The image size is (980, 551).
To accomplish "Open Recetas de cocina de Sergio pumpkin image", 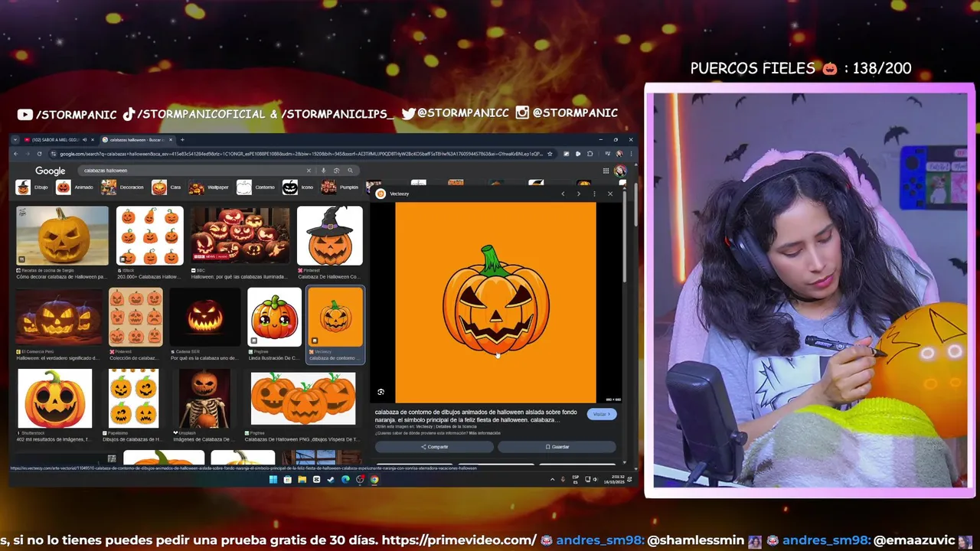I will click(62, 236).
